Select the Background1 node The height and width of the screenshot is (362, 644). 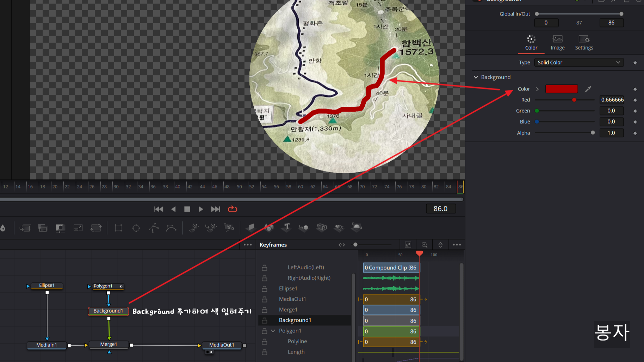point(108,311)
